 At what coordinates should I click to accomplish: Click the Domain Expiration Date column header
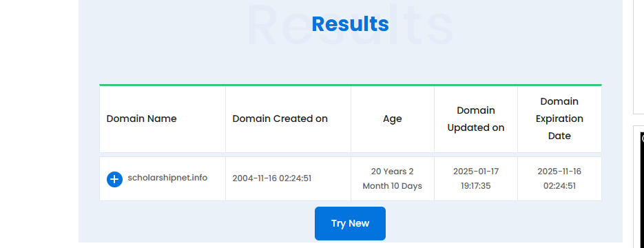(x=559, y=118)
